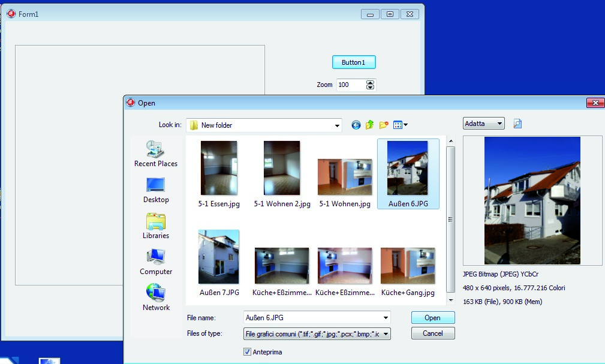Minimize the Form1 window
The width and height of the screenshot is (605, 364).
click(370, 14)
